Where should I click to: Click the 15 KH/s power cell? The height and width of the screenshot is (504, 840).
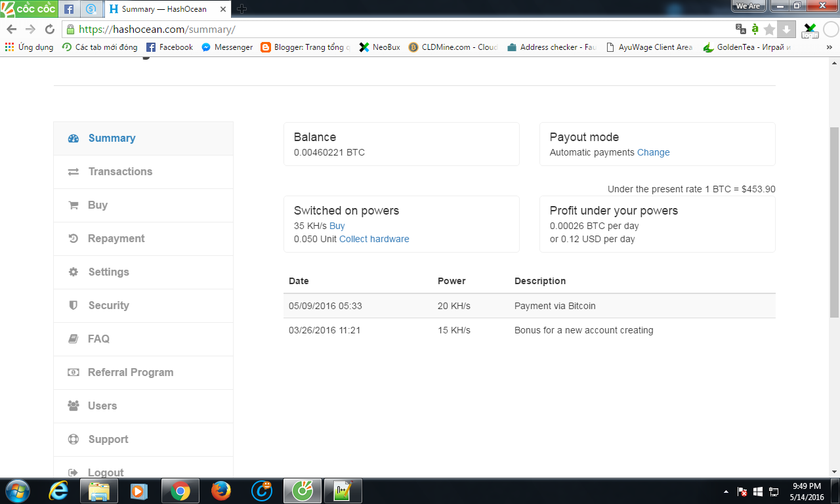(454, 330)
